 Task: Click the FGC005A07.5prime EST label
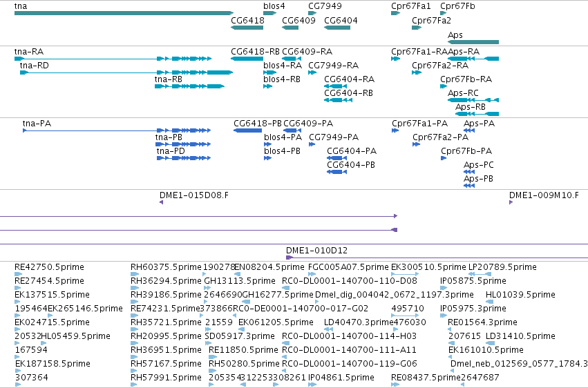[348, 267]
